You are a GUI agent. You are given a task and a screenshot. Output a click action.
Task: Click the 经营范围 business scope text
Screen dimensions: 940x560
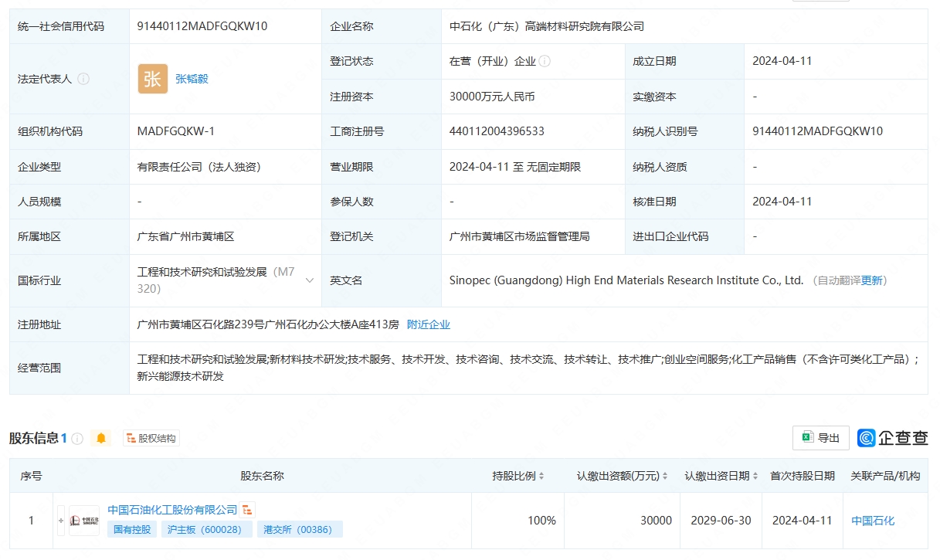(x=528, y=368)
